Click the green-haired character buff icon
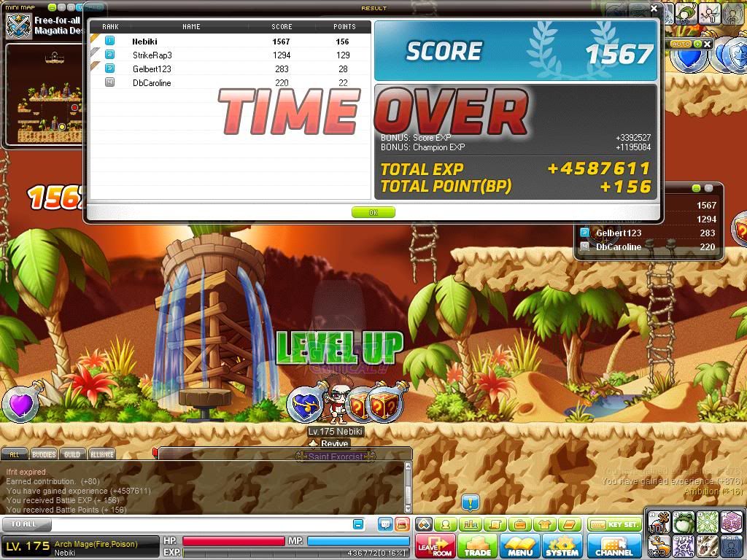 tap(685, 14)
